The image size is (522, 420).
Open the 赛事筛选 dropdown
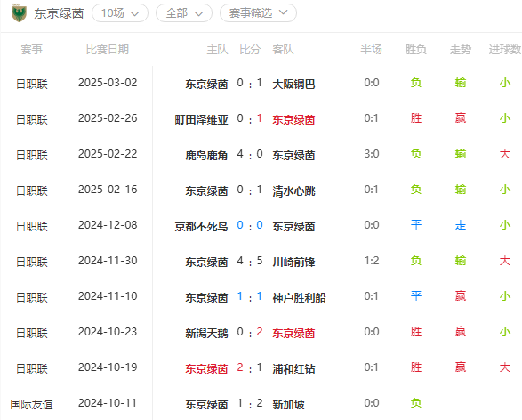point(258,13)
